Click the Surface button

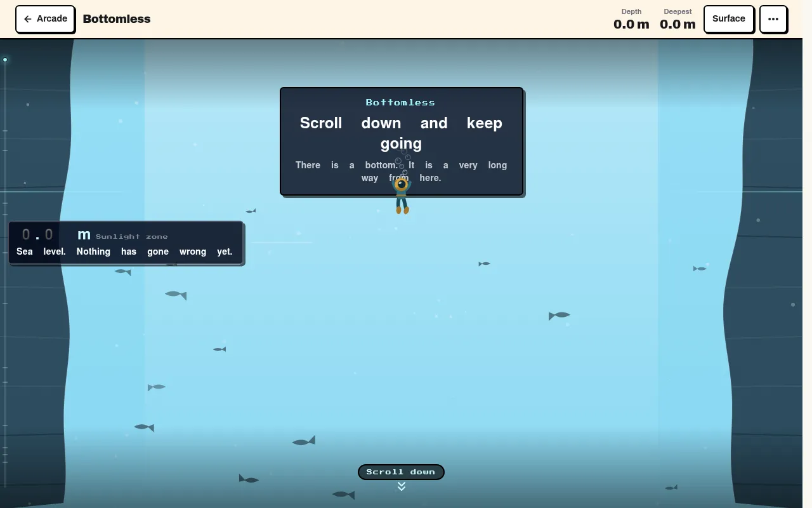click(728, 19)
